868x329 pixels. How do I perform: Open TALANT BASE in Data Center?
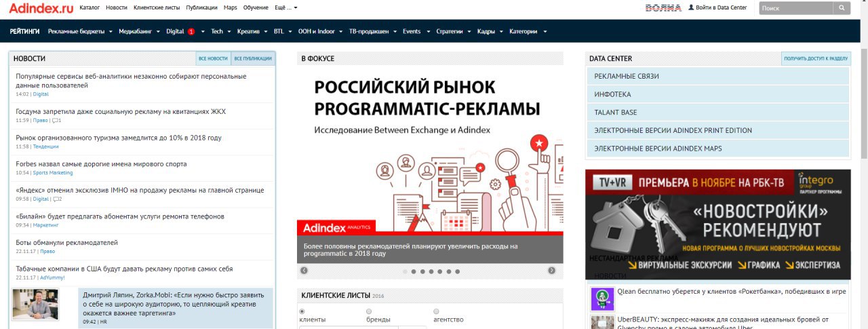(718, 112)
